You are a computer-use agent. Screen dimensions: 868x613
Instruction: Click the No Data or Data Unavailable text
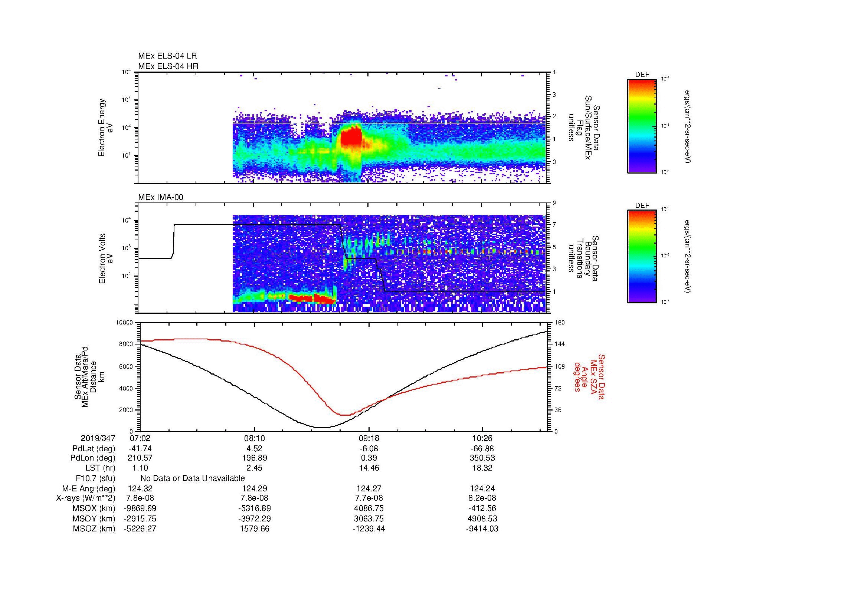tap(193, 478)
